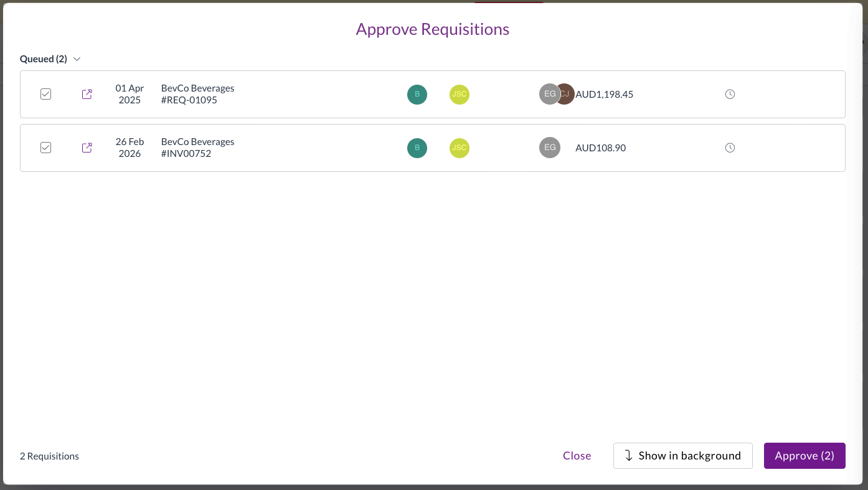Click the green B avatar on the #REQ-01095 row
Viewport: 868px width, 490px height.
tap(417, 95)
